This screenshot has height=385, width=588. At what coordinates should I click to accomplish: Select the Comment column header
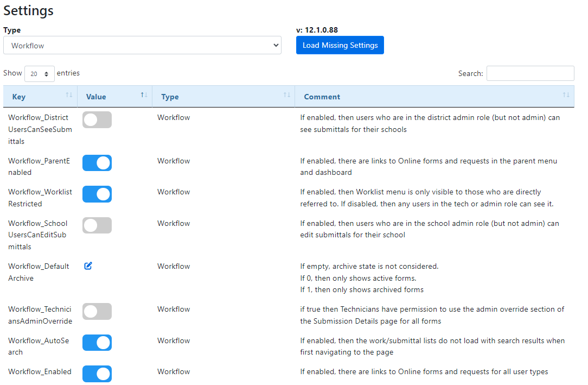point(322,96)
